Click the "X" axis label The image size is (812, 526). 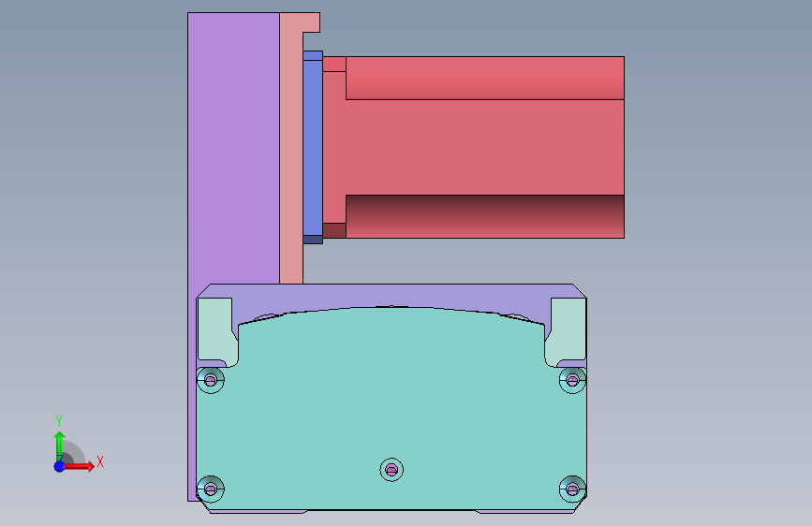100,461
